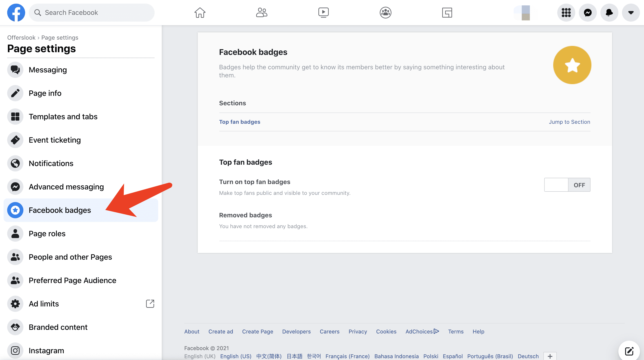
Task: Open Page info settings
Action: [x=45, y=93]
